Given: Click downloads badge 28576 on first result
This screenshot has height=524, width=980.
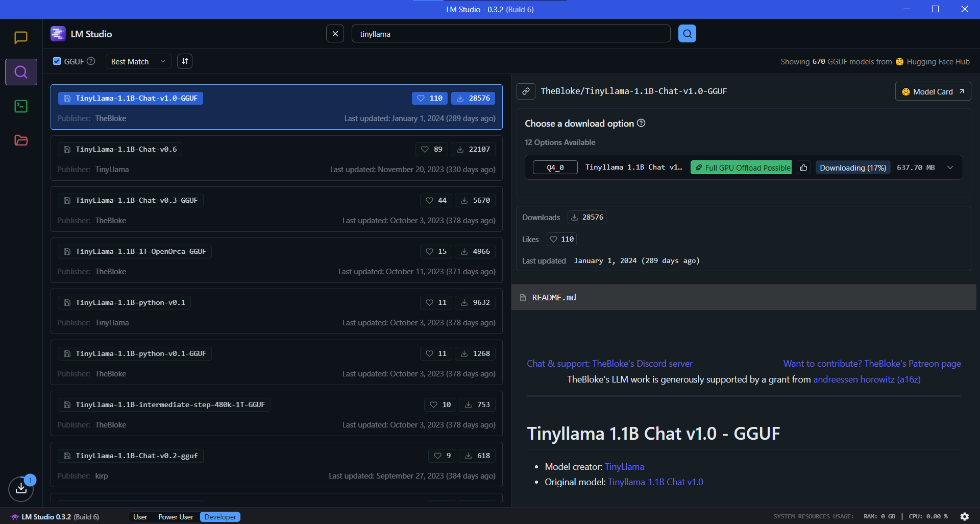Looking at the screenshot, I should (x=473, y=98).
